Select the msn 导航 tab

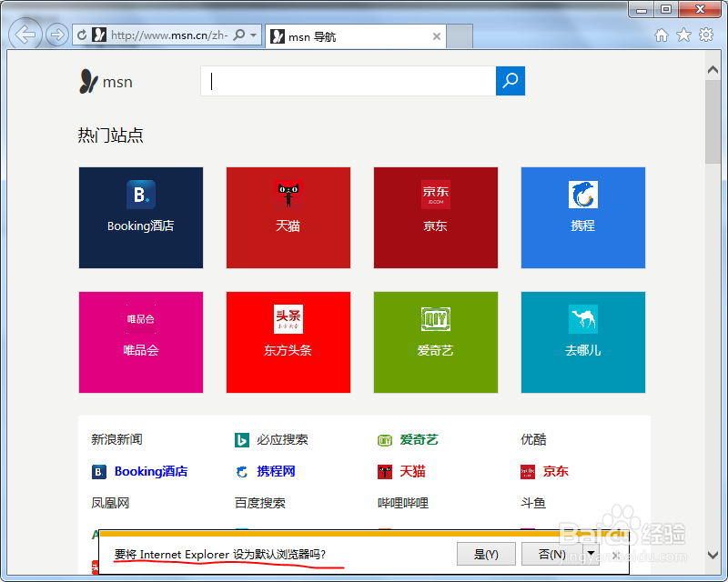coord(356,36)
